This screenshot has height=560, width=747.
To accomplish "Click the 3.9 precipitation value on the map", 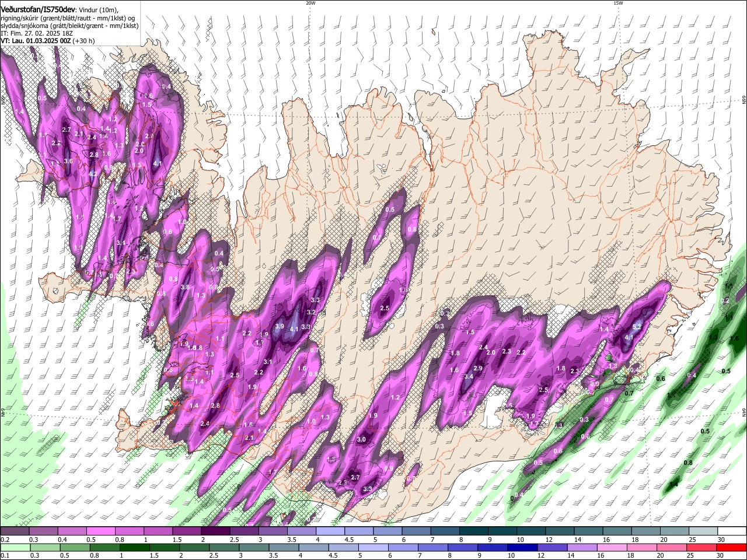I will pyautogui.click(x=280, y=327).
